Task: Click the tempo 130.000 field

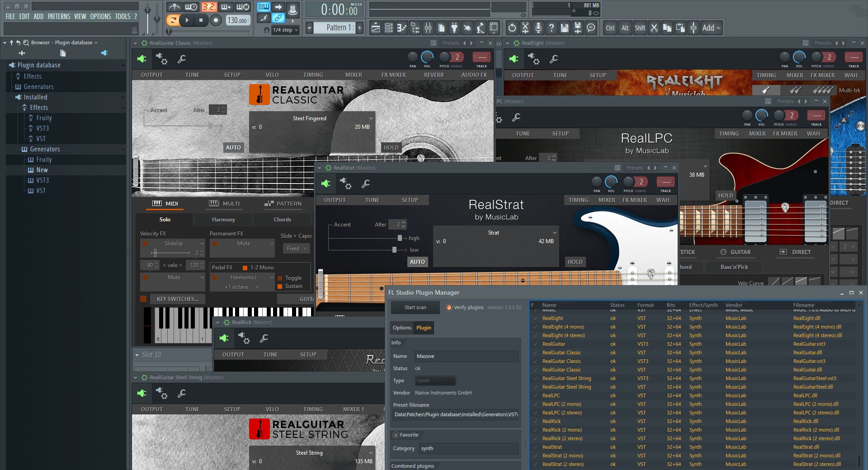Action: (238, 20)
